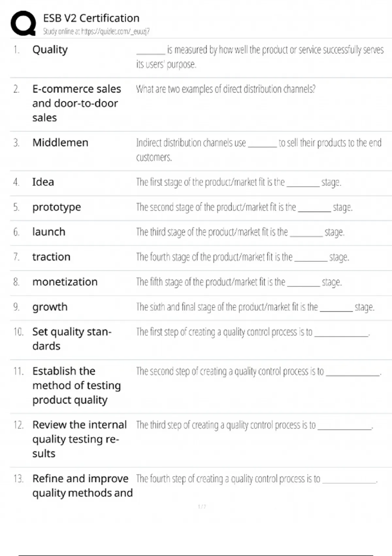This screenshot has width=392, height=556.
Task: Click the direct distribution channels question
Action: (x=225, y=89)
